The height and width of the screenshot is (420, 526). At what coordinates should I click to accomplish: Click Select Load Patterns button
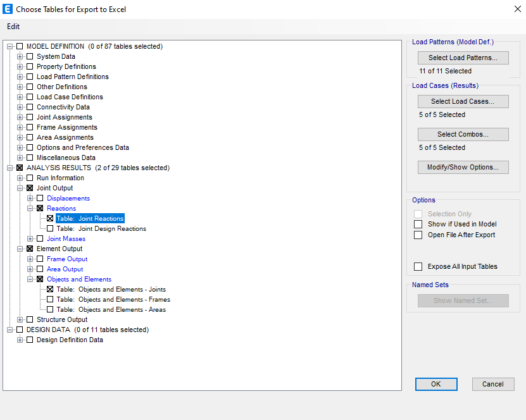(463, 58)
